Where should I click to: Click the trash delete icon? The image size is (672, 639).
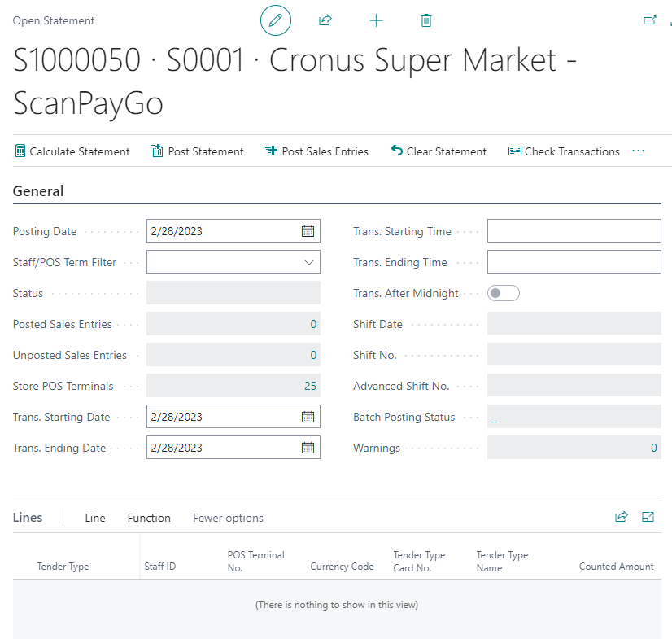pyautogui.click(x=426, y=20)
